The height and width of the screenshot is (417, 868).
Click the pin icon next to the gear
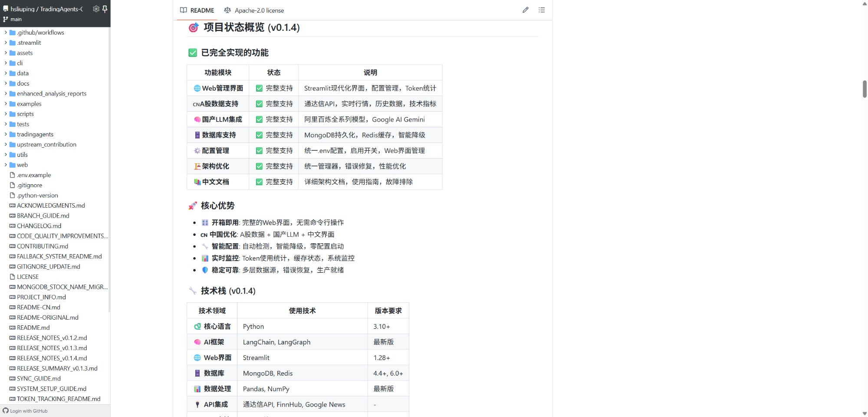[x=105, y=9]
